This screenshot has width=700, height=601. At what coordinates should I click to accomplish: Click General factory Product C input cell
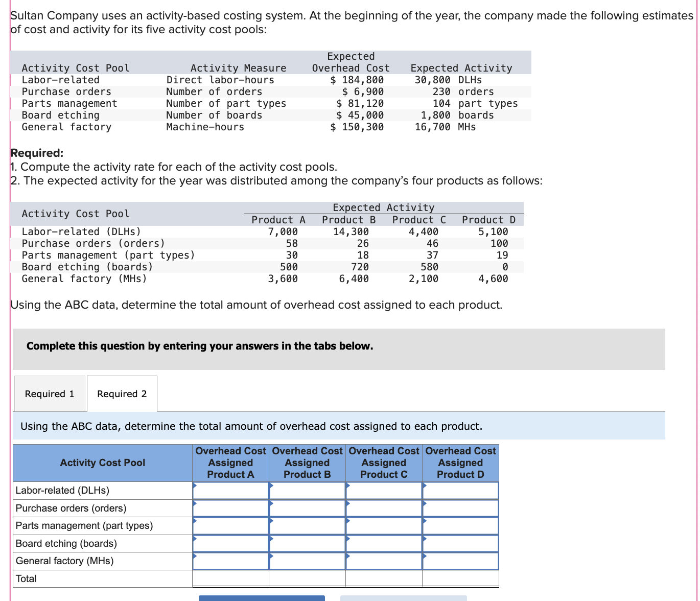tap(384, 561)
